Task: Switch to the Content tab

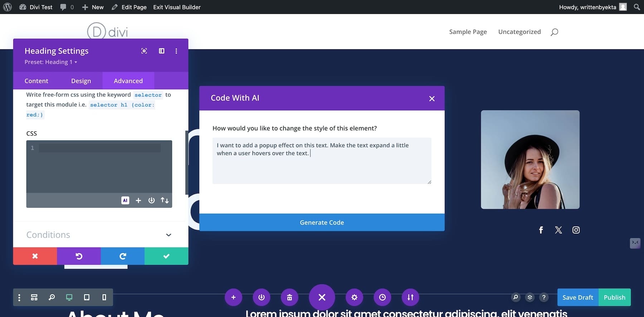Action: pos(36,81)
